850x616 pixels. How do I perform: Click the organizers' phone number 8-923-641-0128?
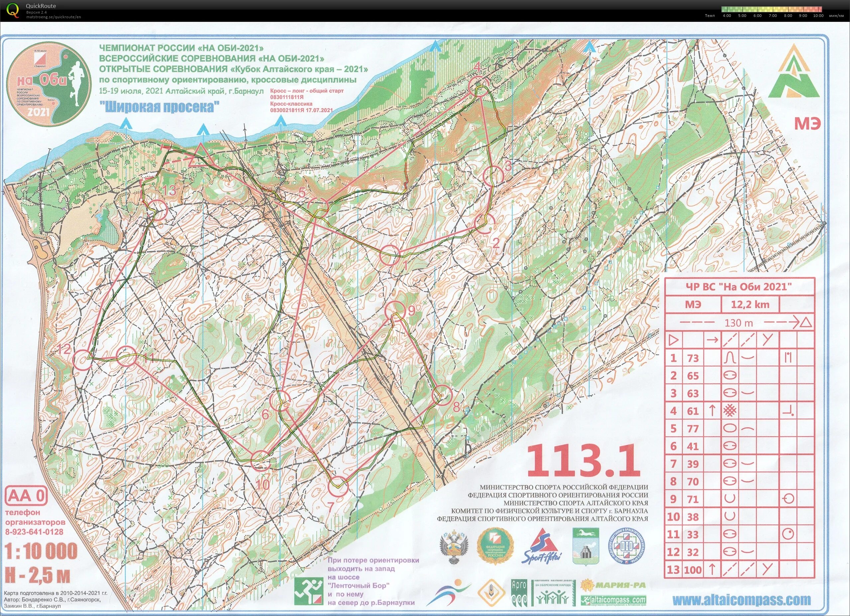34,532
